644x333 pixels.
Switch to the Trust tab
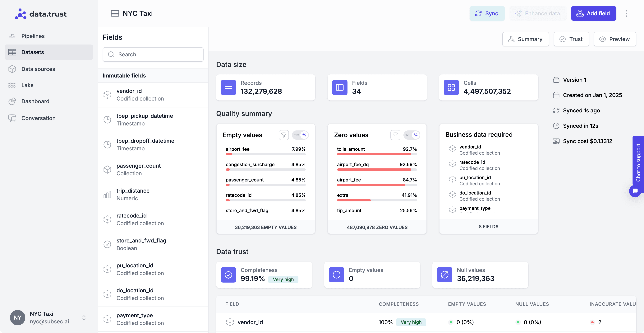tap(571, 39)
